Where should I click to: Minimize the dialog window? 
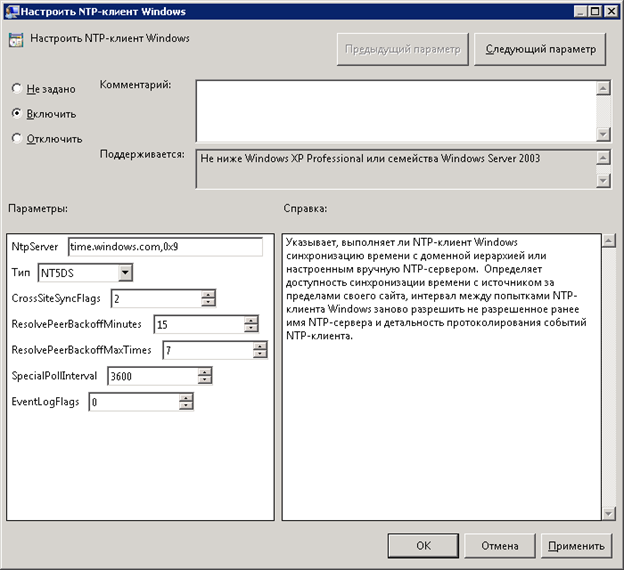[581, 11]
